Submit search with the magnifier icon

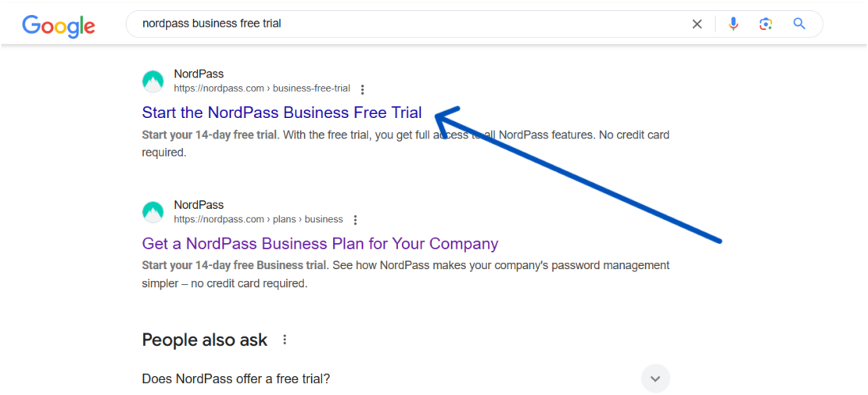pos(799,24)
